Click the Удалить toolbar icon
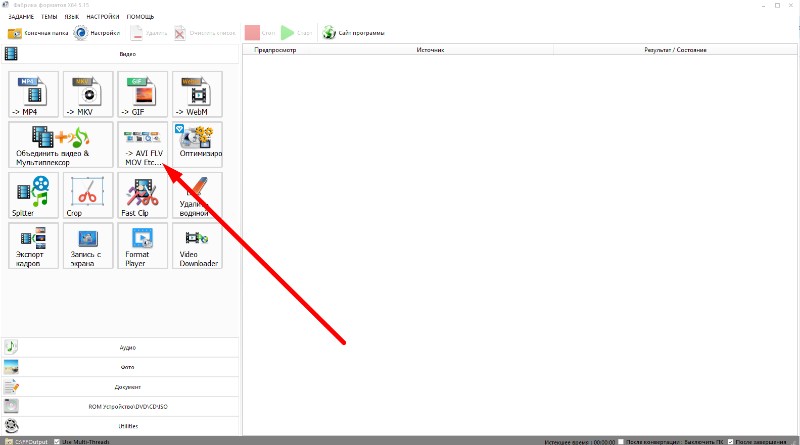The width and height of the screenshot is (800, 445). pyautogui.click(x=136, y=33)
